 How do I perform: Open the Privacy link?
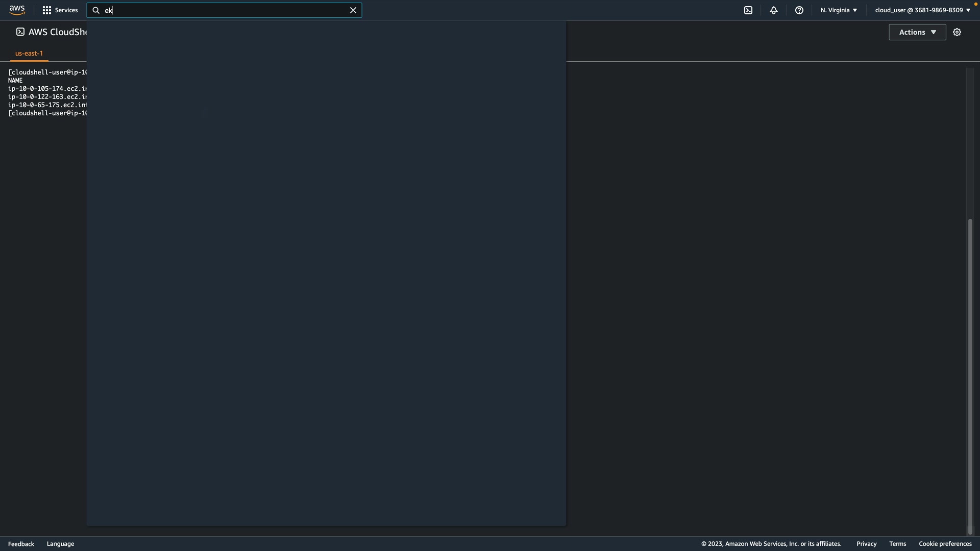[866, 544]
